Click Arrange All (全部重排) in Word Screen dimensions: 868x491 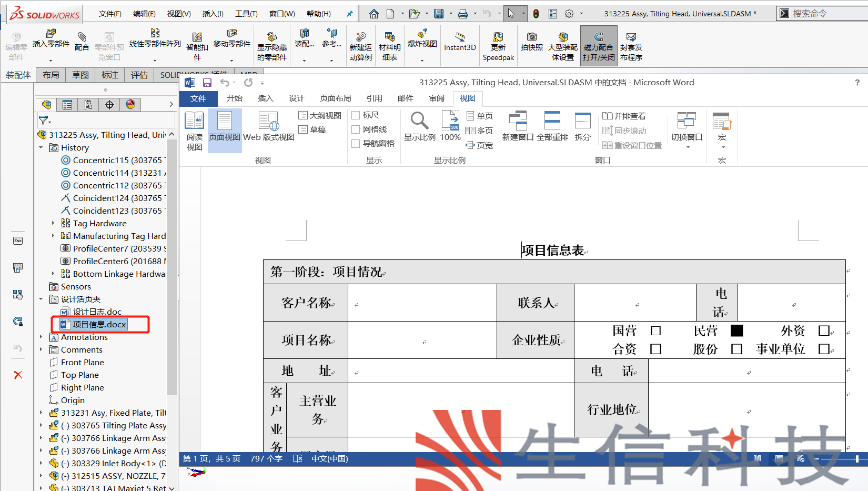552,127
